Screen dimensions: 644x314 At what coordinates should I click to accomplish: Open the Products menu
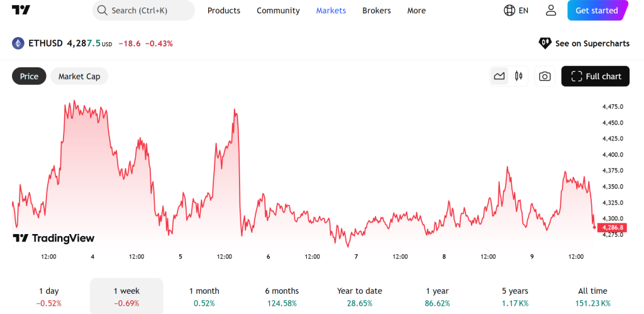coord(224,11)
